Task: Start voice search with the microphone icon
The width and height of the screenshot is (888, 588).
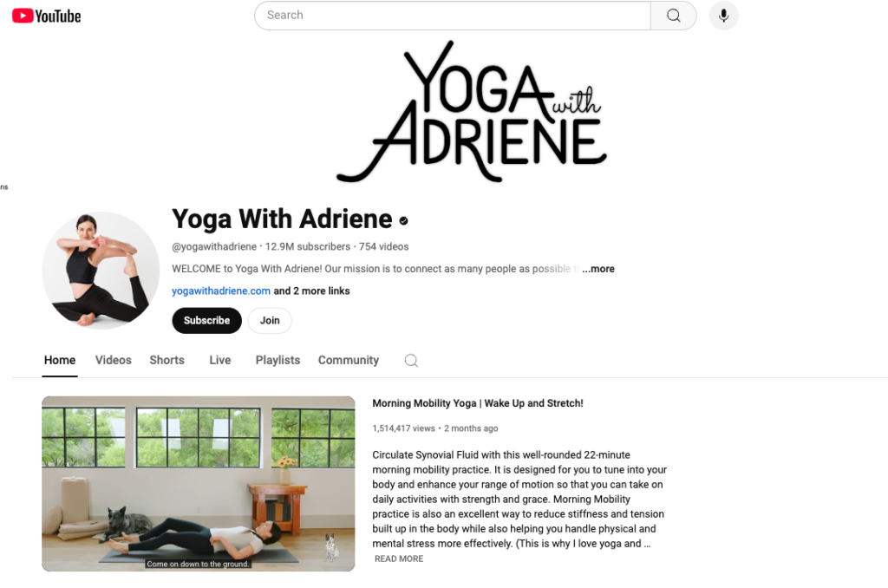Action: (x=723, y=16)
